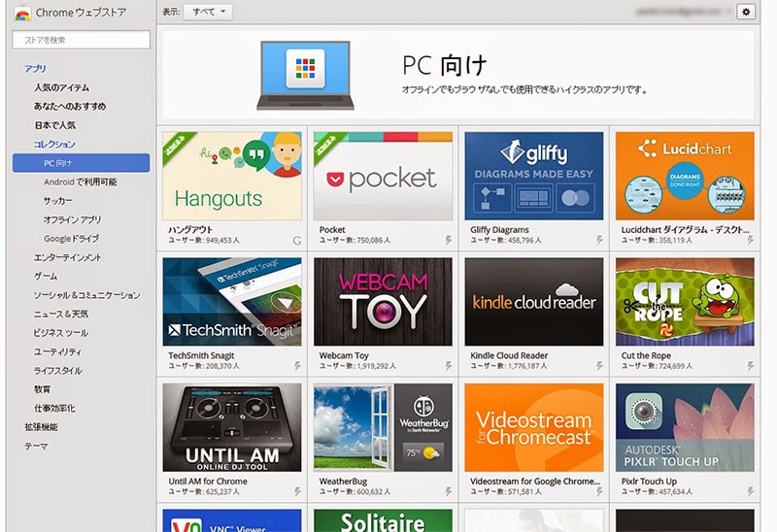
Task: Click the offline lightning icon on Gliffy Diagrams card
Action: [599, 240]
